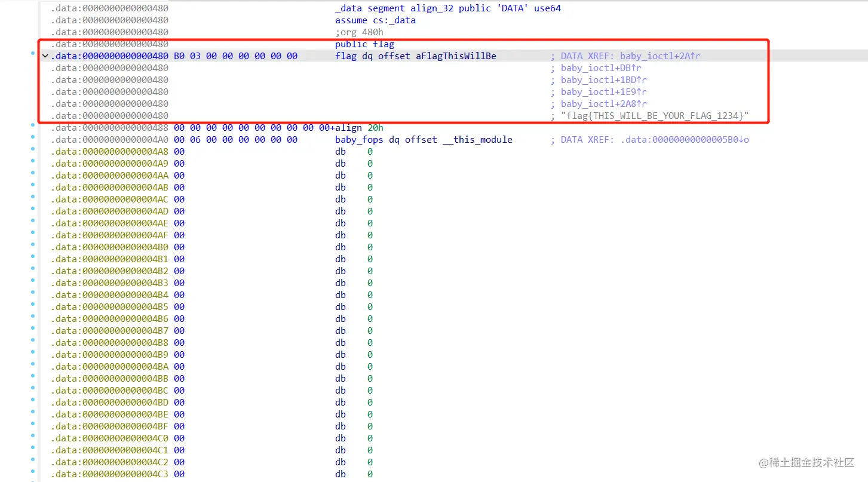The image size is (868, 482).
Task: Click address .data:00000000000004A8
Action: [x=109, y=152]
